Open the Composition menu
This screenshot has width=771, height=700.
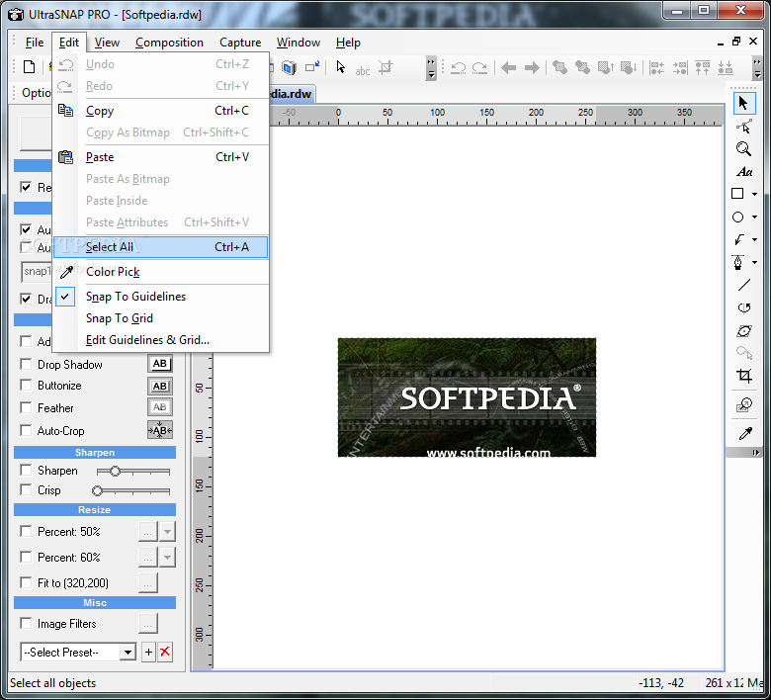pyautogui.click(x=169, y=43)
